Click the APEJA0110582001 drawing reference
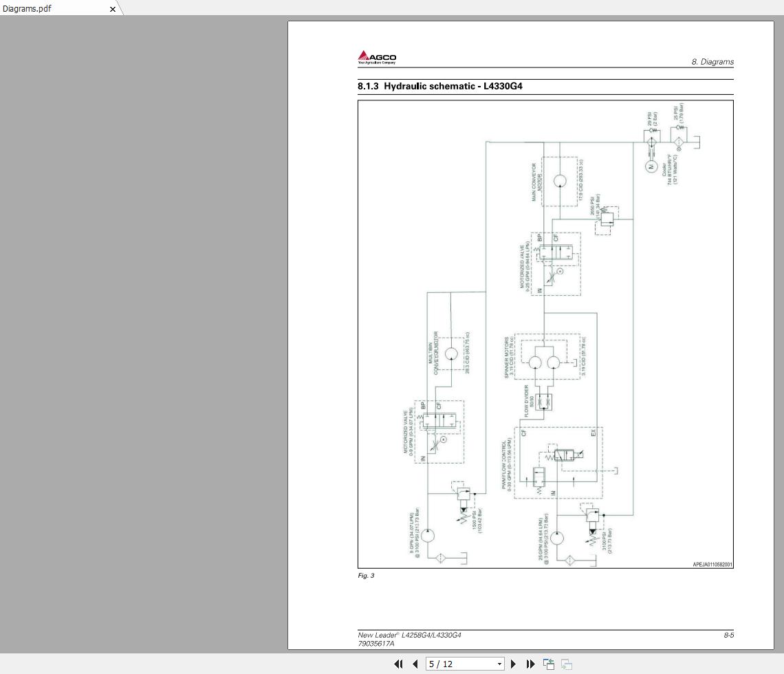The image size is (784, 674). click(712, 565)
